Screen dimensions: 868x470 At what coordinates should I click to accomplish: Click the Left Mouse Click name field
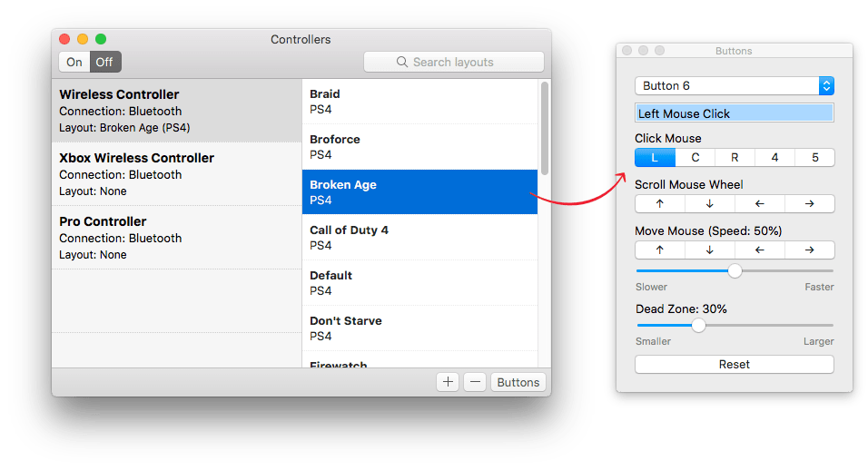click(735, 113)
